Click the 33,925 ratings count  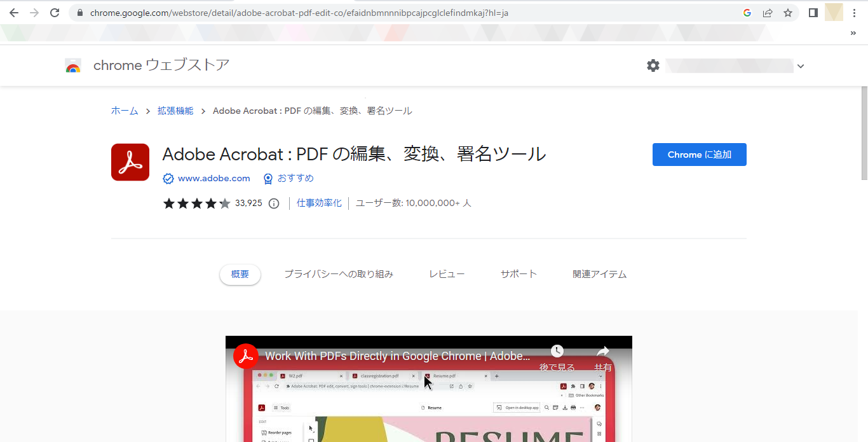[248, 204]
